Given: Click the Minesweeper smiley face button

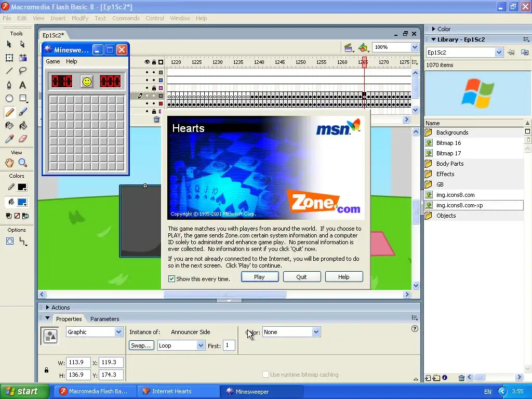Looking at the screenshot, I should click(x=87, y=82).
